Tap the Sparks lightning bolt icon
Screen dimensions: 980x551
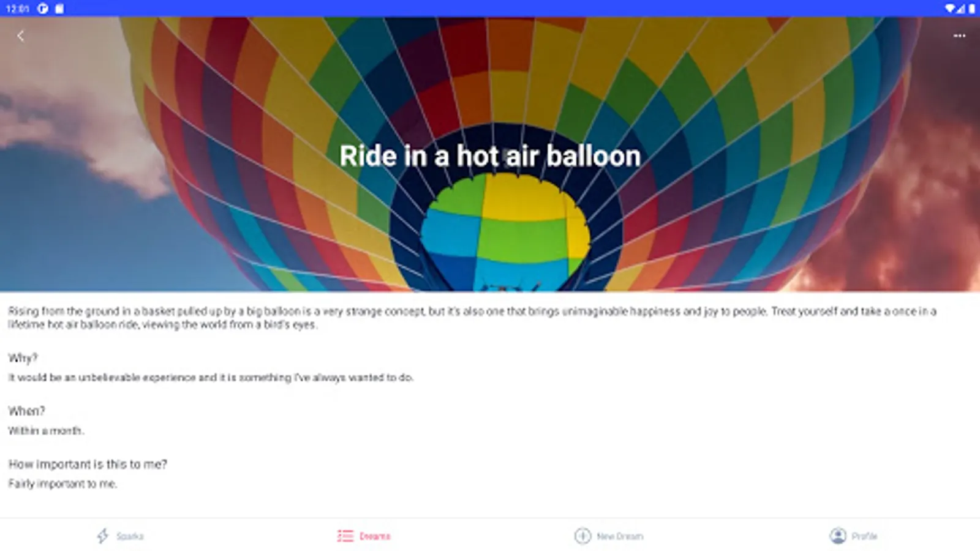click(102, 536)
